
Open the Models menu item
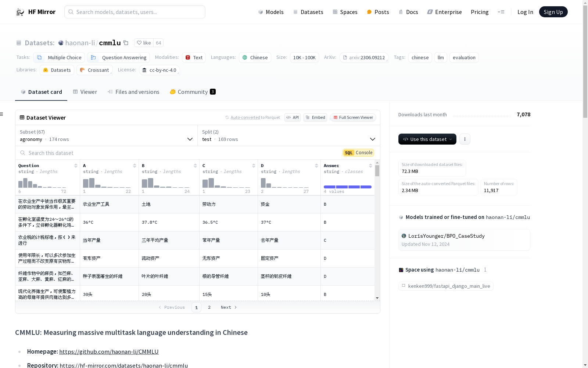click(271, 12)
